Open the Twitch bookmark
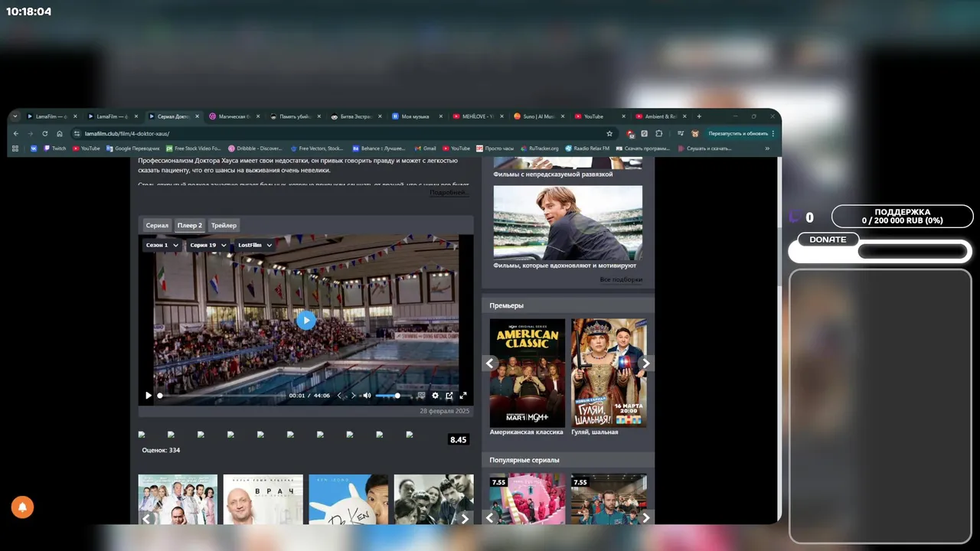Screen dimensions: 980x551 55,148
